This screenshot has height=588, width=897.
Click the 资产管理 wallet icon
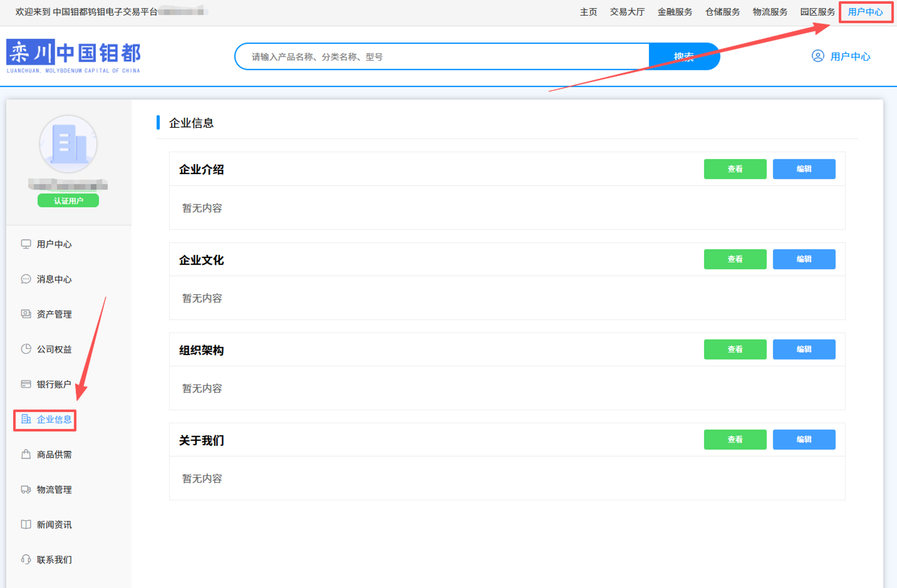pos(26,314)
